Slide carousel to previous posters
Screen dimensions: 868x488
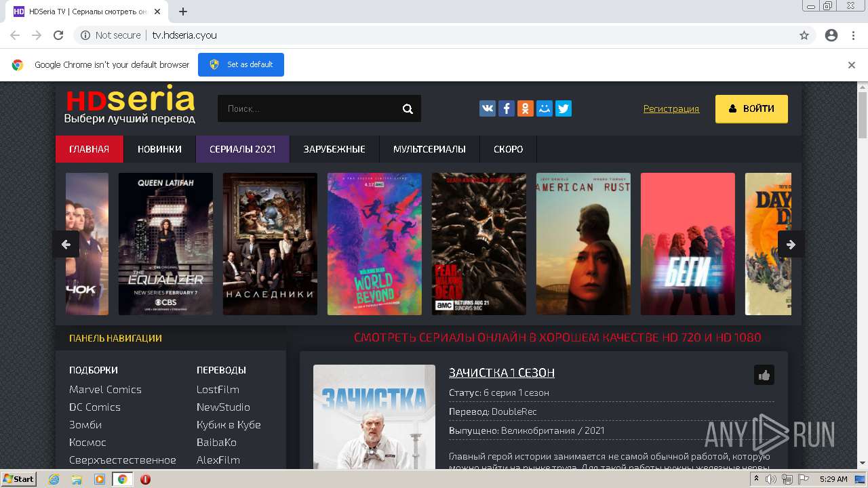click(66, 245)
